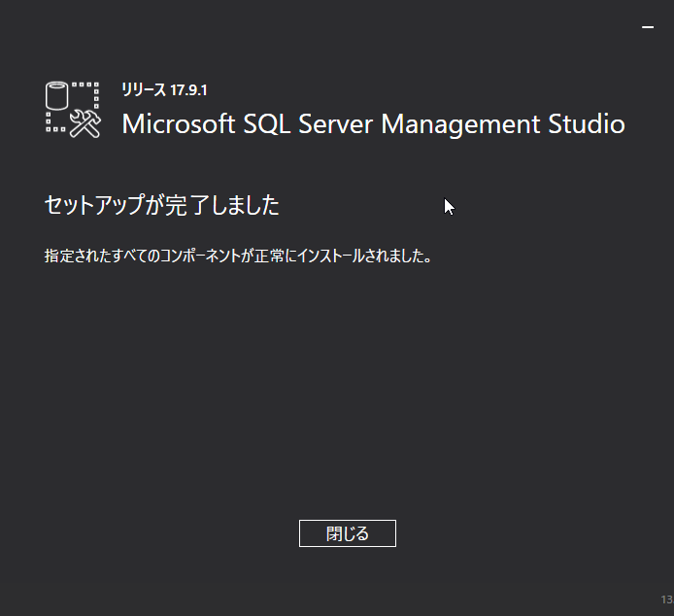Click the components installed successfully message
The image size is (674, 616).
[x=238, y=257]
